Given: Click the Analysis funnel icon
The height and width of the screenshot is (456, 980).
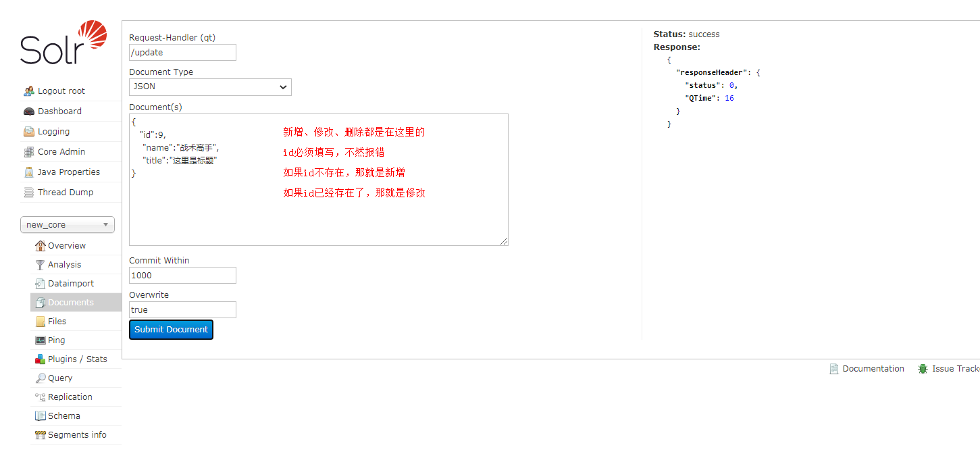Looking at the screenshot, I should click(x=41, y=265).
